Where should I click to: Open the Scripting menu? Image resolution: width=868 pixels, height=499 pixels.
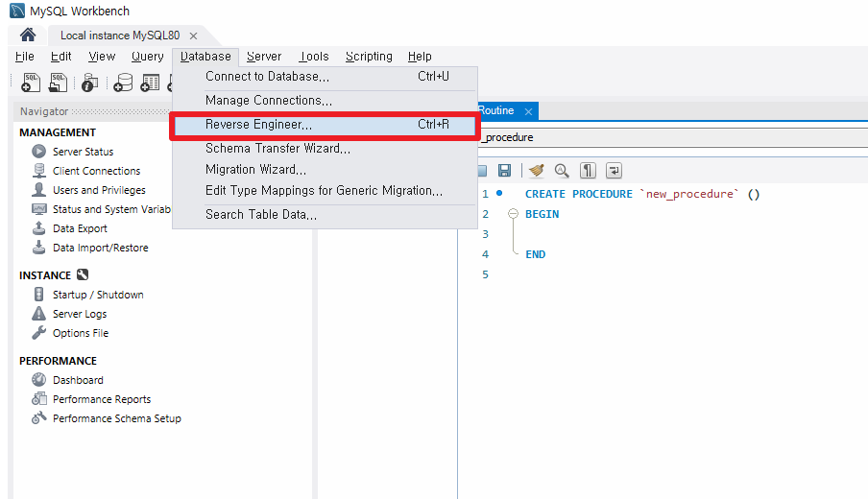[369, 57]
